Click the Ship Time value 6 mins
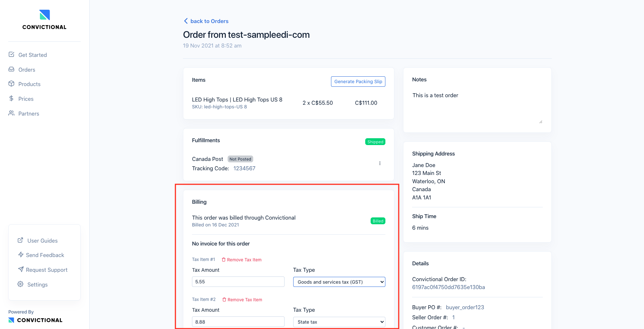 click(420, 227)
